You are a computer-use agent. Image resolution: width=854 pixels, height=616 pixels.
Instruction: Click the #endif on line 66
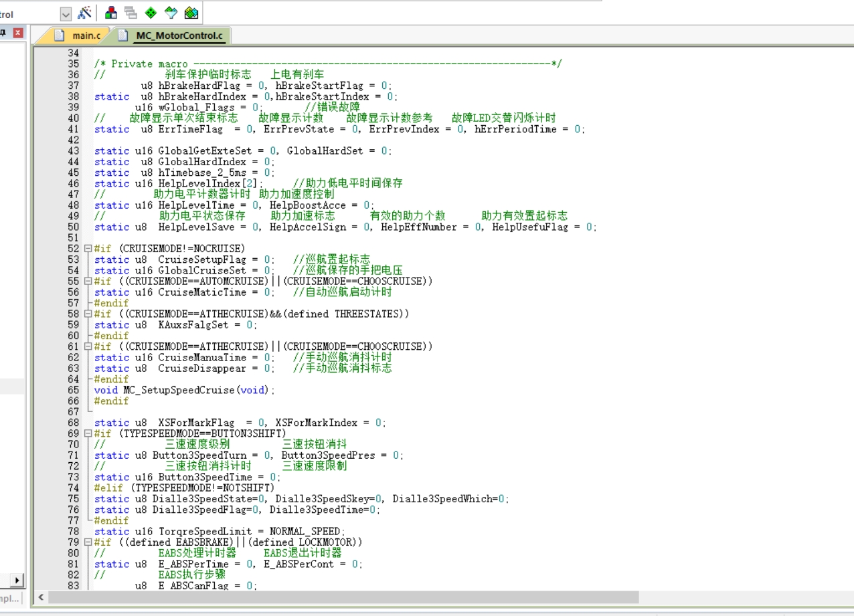(x=112, y=401)
